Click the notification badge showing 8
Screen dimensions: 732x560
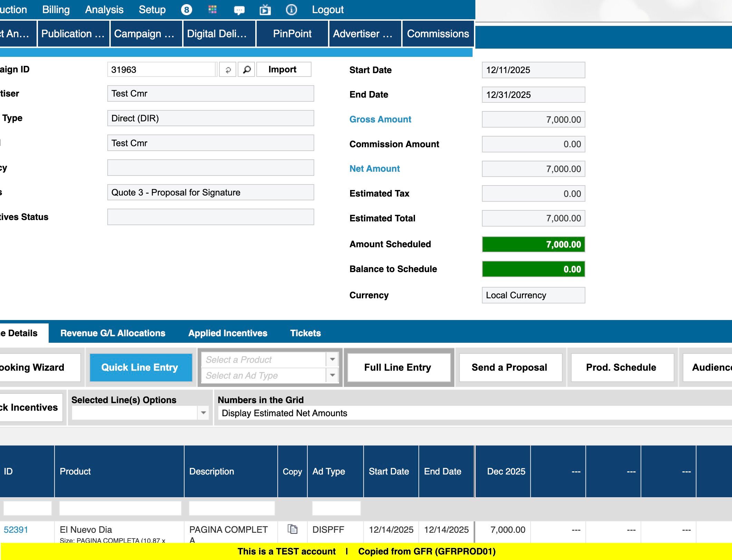pyautogui.click(x=186, y=10)
